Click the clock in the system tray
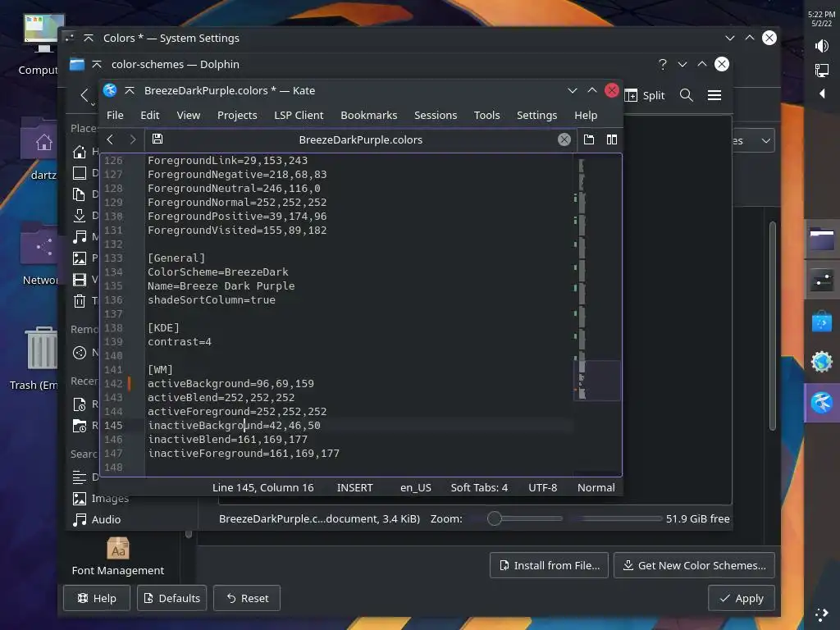The width and height of the screenshot is (840, 630). click(x=821, y=19)
